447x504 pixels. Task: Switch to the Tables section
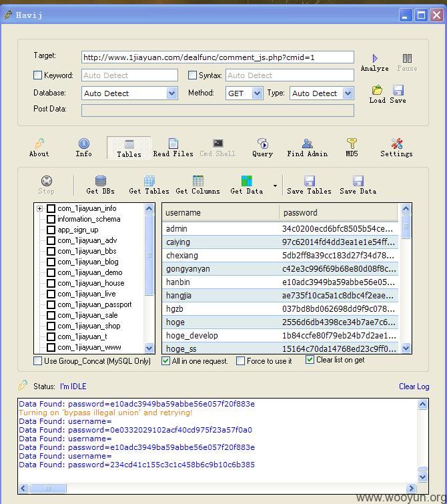point(129,148)
